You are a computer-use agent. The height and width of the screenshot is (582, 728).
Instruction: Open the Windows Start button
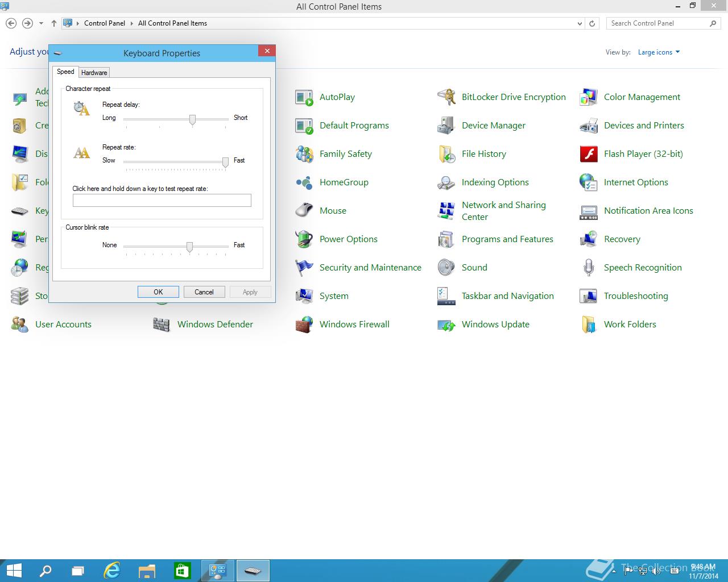coord(14,571)
